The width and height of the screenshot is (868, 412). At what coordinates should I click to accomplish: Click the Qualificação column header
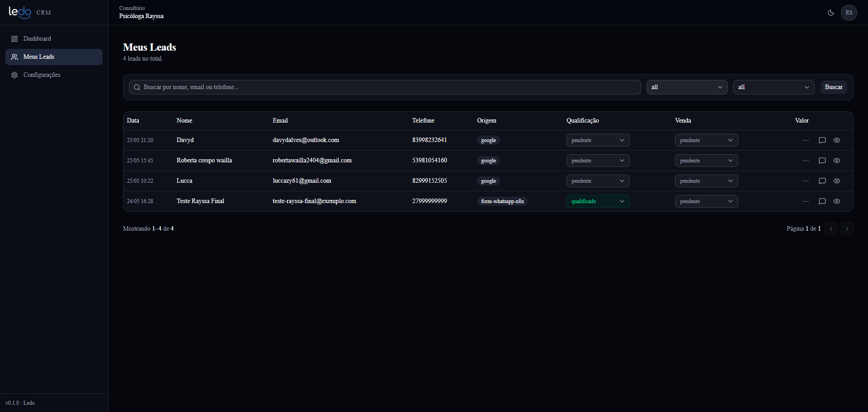583,121
